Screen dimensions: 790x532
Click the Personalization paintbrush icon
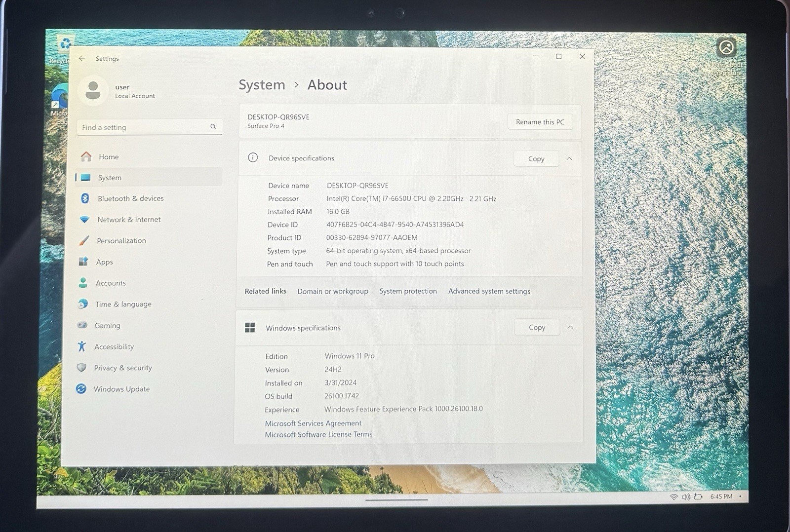click(x=84, y=240)
